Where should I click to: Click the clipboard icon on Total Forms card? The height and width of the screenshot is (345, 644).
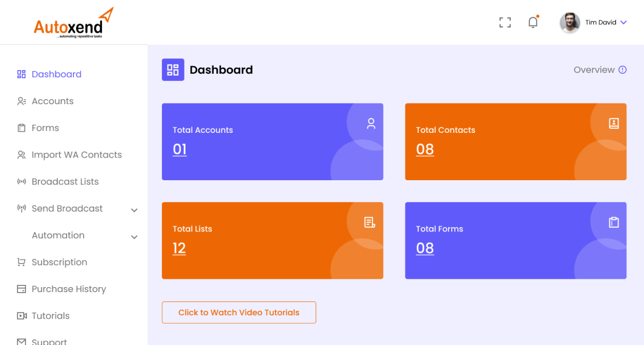[x=614, y=222]
